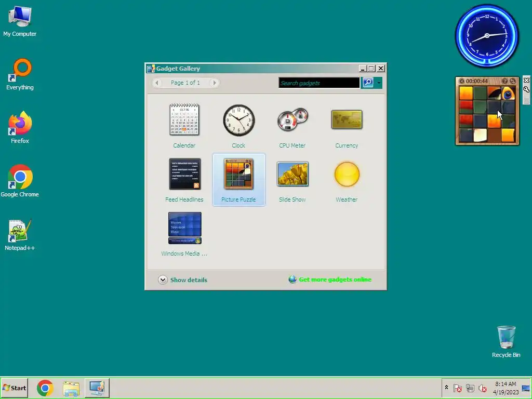The image size is (532, 399).
Task: Close the Picture Puzzle desktop gadget
Action: [x=526, y=80]
